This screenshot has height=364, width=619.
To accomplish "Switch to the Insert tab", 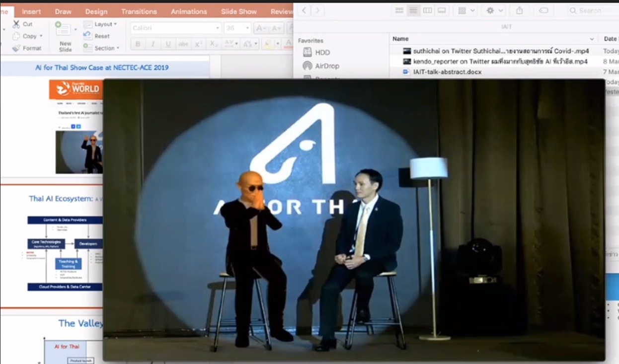I will tap(31, 11).
